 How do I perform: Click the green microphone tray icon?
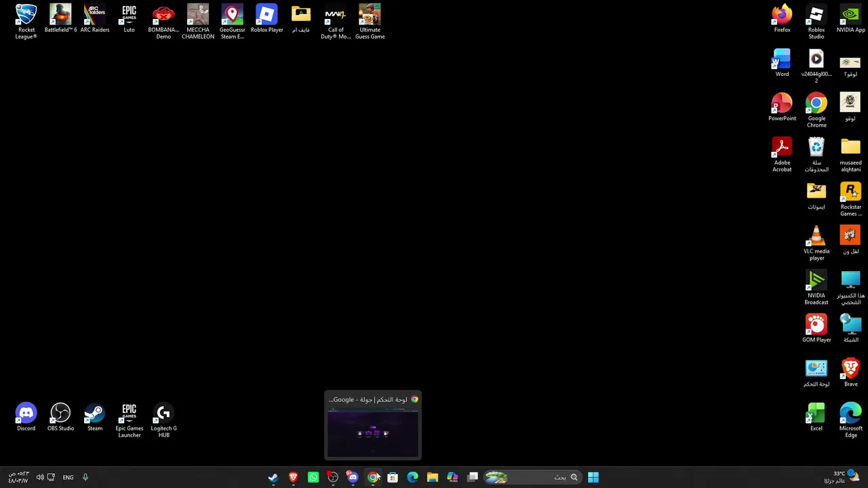pos(85,477)
